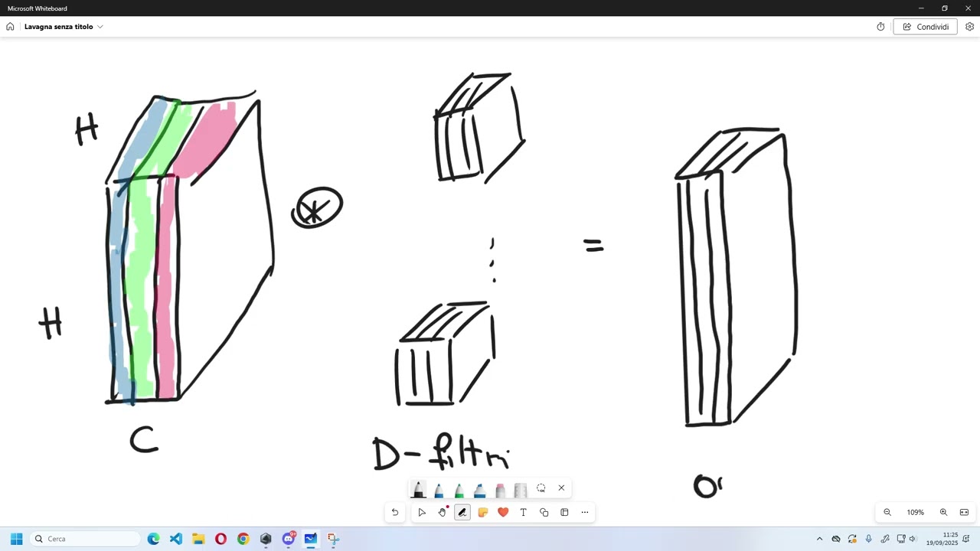Open Microsoft Edge from the taskbar
This screenshot has height=551, width=980.
pyautogui.click(x=153, y=539)
